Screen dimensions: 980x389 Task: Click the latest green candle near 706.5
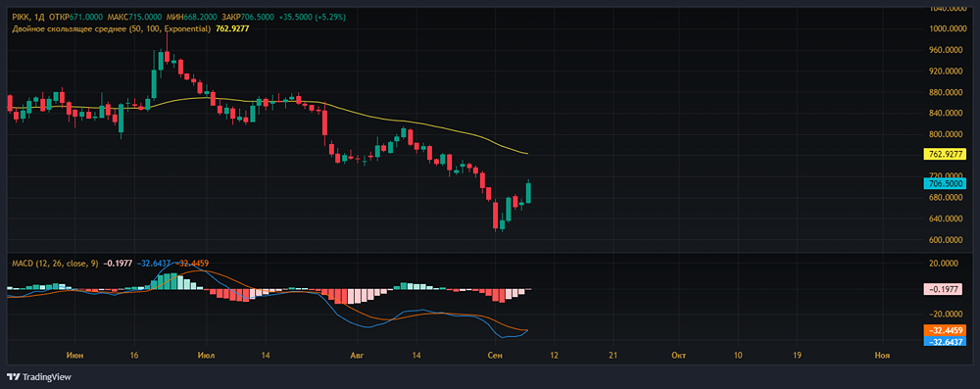[528, 193]
